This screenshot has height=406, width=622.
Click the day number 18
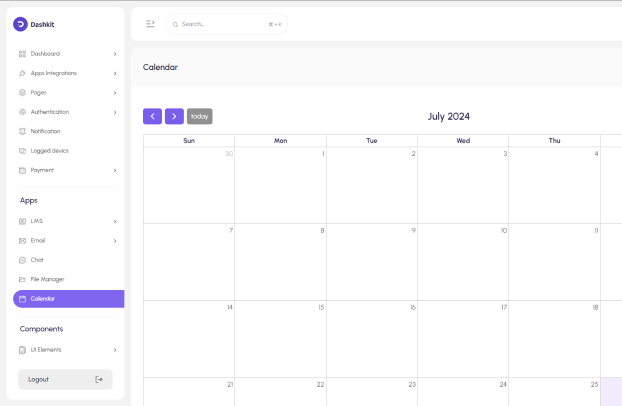(x=595, y=308)
